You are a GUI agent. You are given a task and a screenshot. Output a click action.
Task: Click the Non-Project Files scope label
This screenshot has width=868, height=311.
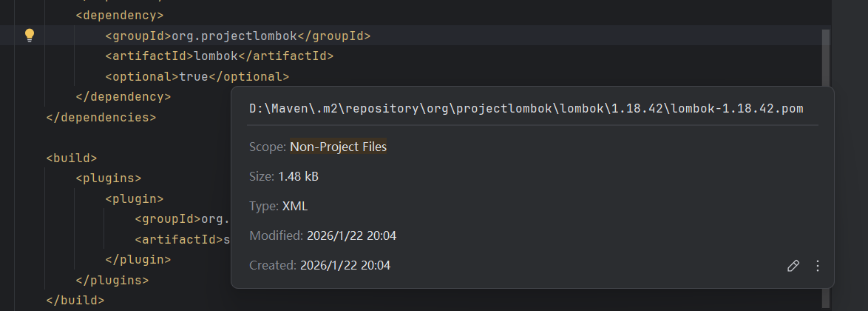(x=338, y=147)
